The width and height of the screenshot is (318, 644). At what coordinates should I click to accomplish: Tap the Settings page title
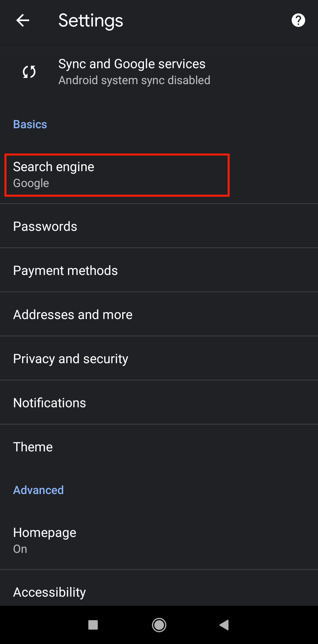(91, 21)
